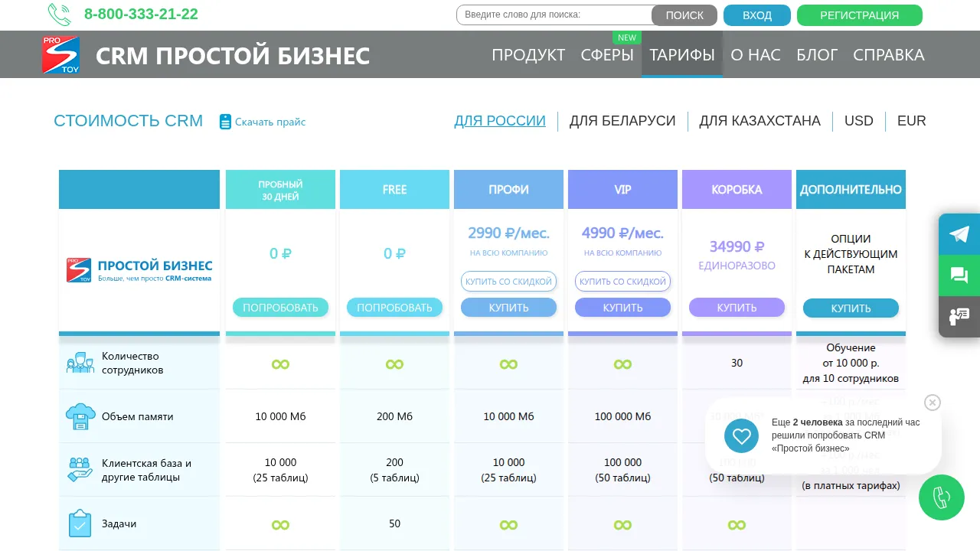
Task: Click ПОПРОБОВАТЬ under the FREE plan
Action: coord(394,308)
